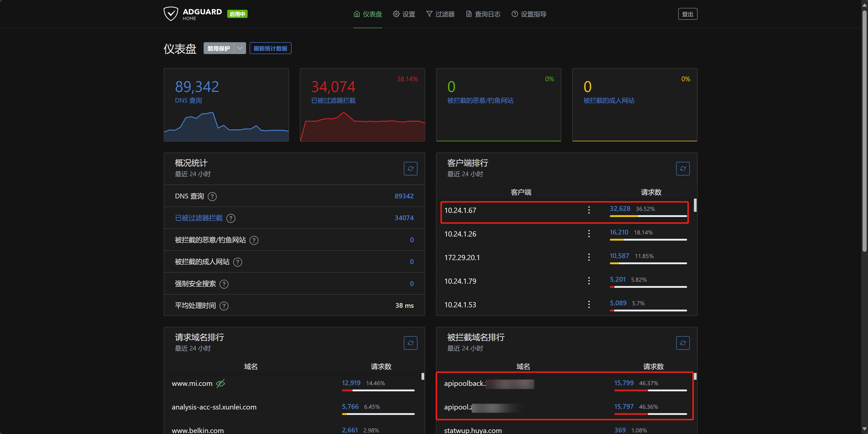This screenshot has width=868, height=434.
Task: Click help icon next to 被拦截的恶意/钓鱼网站 row
Action: [254, 240]
